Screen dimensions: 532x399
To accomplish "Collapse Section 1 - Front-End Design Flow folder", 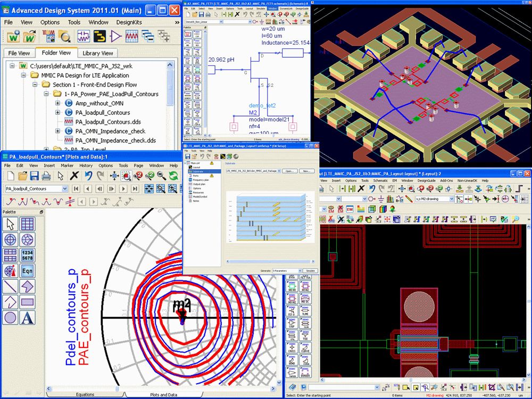I will 35,85.
